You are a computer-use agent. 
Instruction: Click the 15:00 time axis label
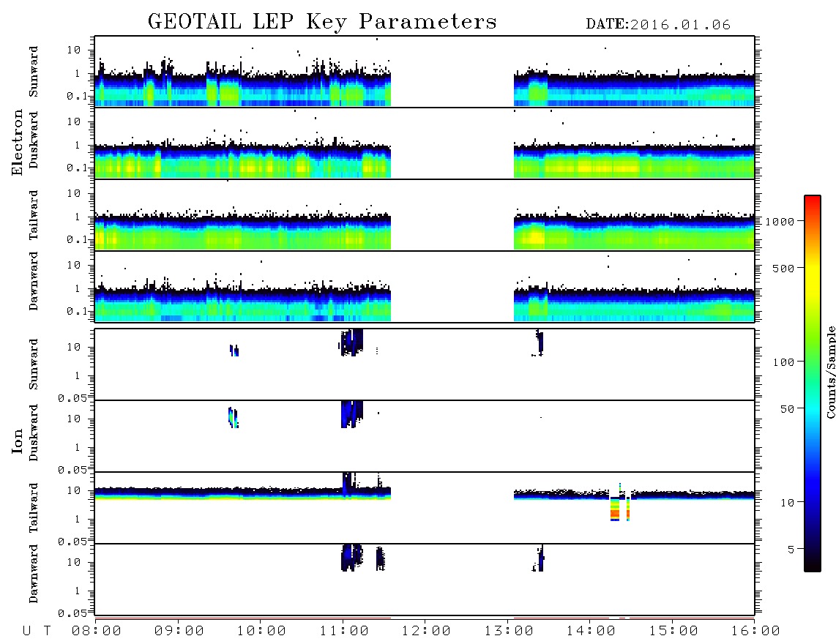coord(673,631)
